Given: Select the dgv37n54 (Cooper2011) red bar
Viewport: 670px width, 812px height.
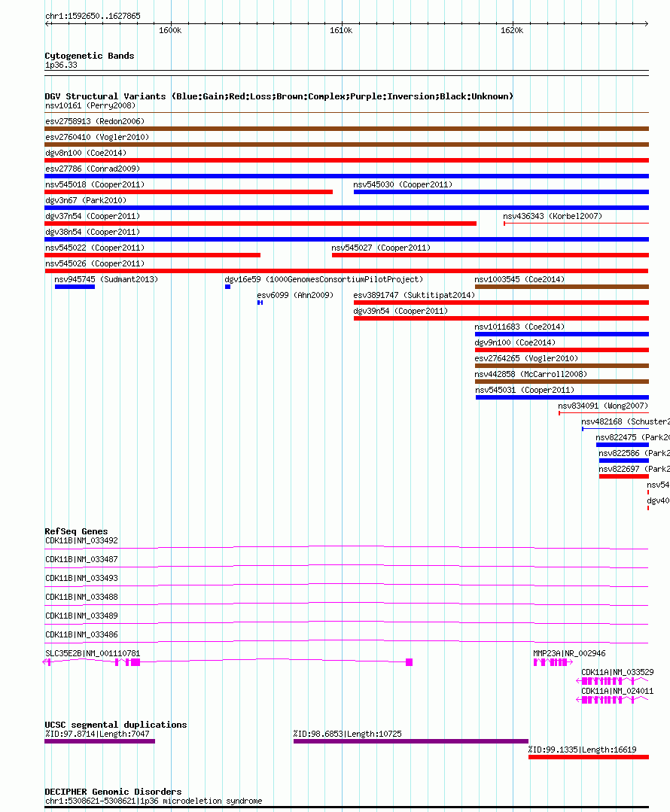Looking at the screenshot, I should (x=260, y=224).
